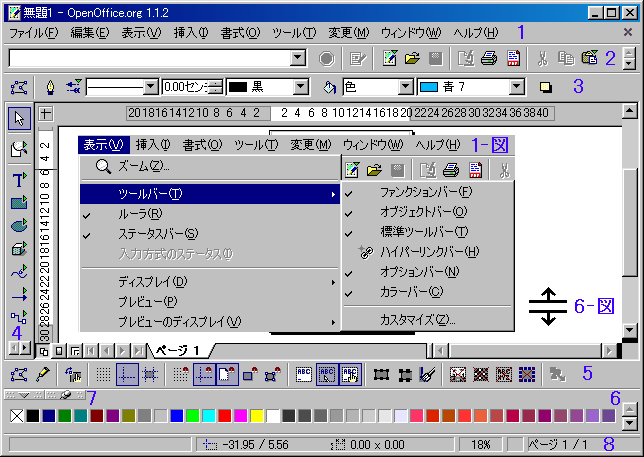Click the vertical scrollbar down arrow of the drawing area

pyautogui.click(x=630, y=330)
